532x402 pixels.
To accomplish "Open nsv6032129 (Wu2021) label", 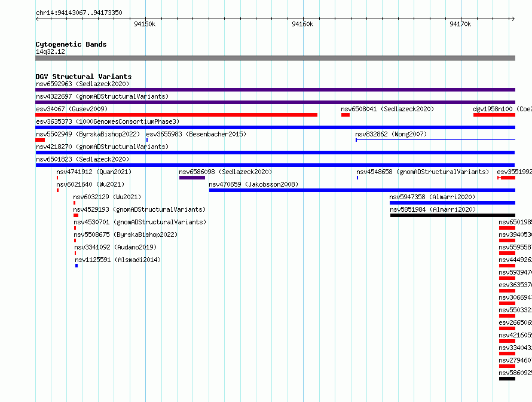I will (107, 197).
